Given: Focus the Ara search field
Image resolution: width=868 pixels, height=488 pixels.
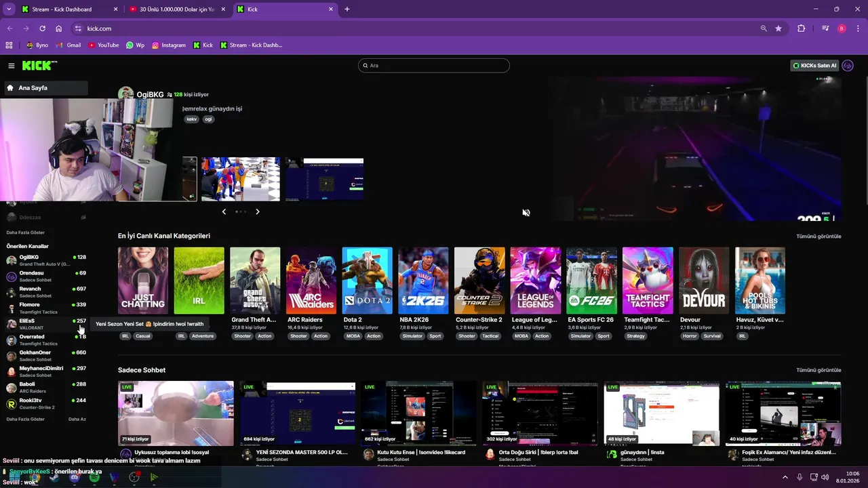Looking at the screenshot, I should coord(434,66).
